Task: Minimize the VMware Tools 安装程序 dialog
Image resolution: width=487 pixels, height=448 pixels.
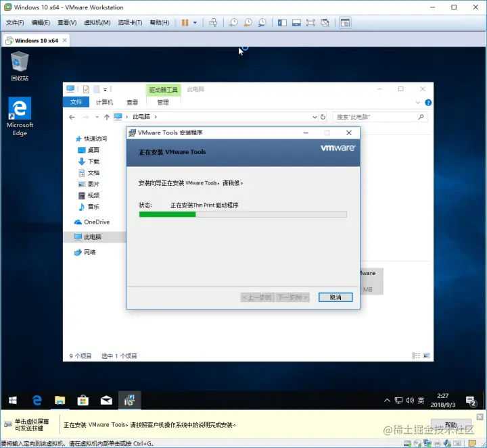Action: pyautogui.click(x=306, y=133)
